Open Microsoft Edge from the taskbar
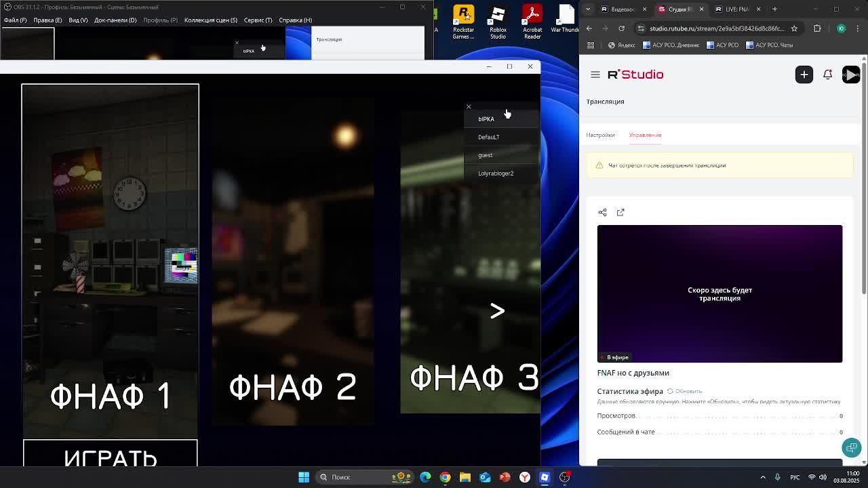This screenshot has width=868, height=488. tap(425, 477)
